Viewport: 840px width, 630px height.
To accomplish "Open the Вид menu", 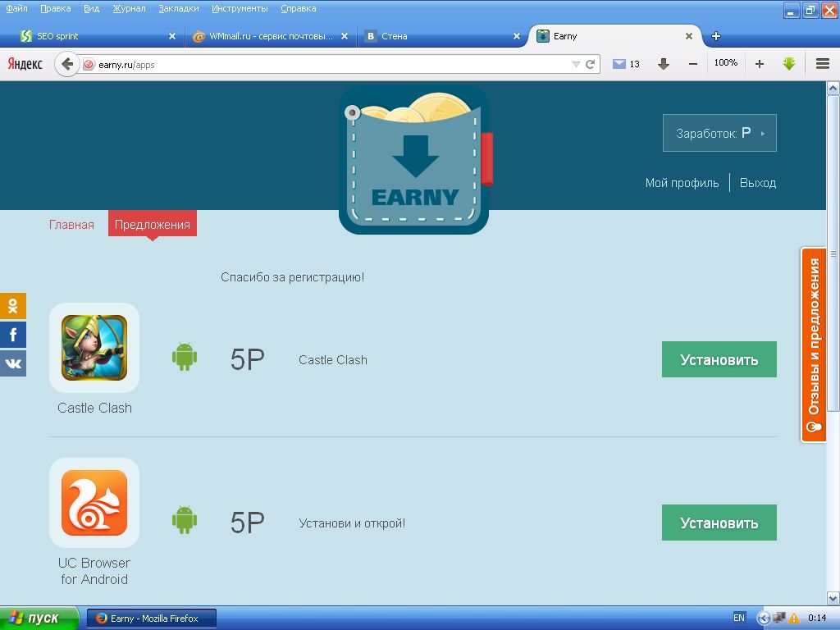I will tap(92, 8).
